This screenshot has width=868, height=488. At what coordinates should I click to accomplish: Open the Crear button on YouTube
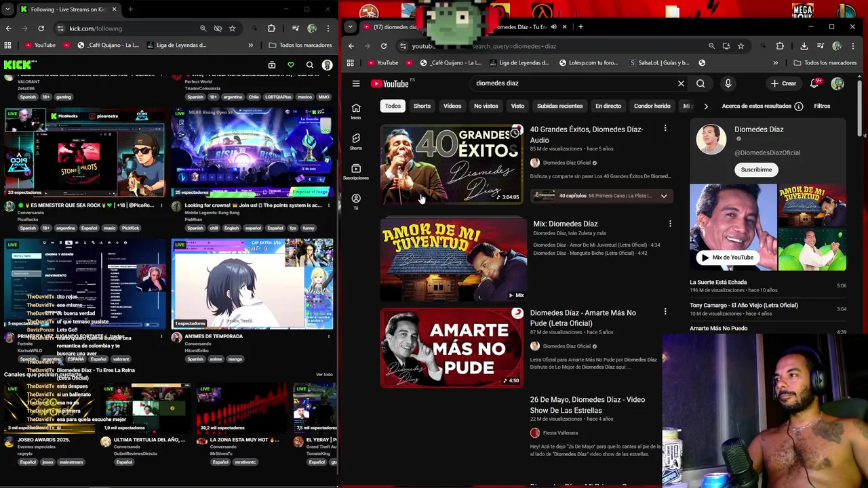pos(784,83)
